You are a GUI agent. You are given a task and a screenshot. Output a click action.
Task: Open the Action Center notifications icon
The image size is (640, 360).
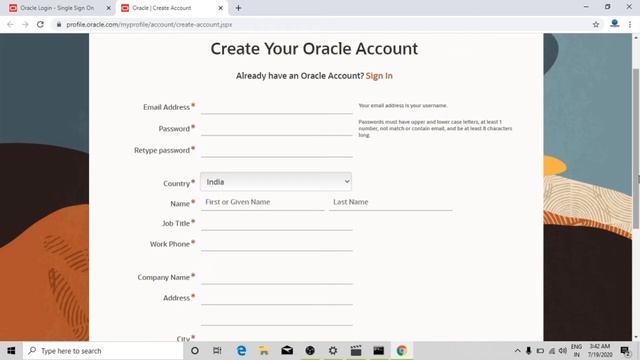click(x=625, y=351)
